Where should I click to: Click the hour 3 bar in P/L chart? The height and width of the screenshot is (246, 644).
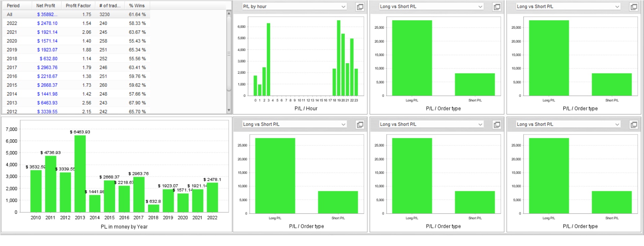269,60
